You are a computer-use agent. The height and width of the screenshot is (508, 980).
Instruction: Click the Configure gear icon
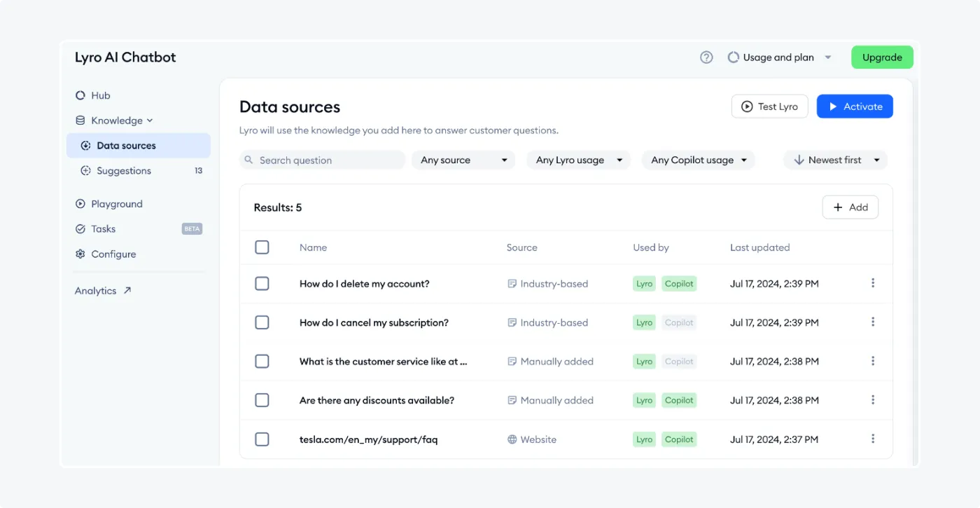(x=80, y=254)
